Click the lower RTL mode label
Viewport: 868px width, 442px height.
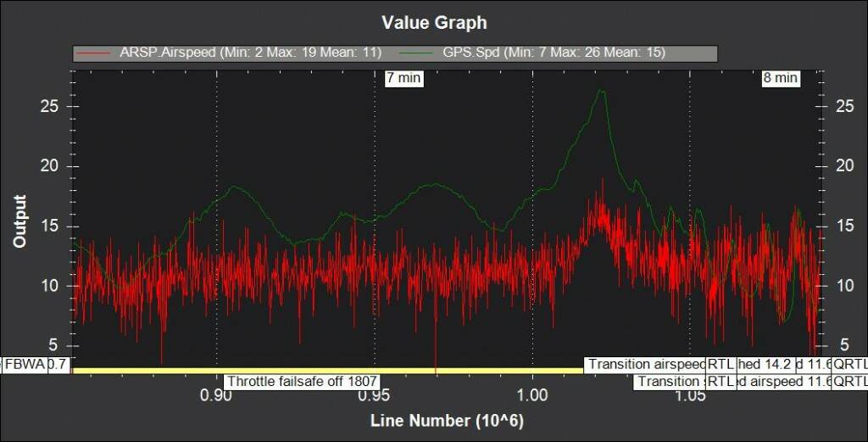[721, 382]
